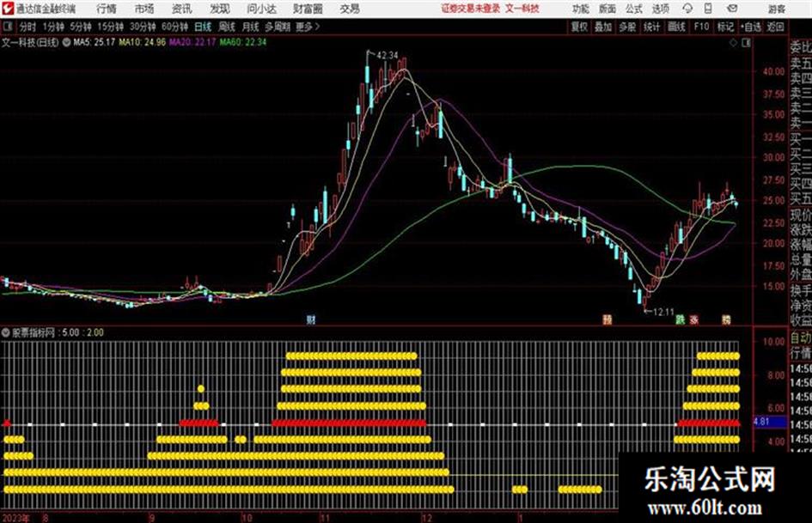812x523 pixels.
Task: Open the 股票指标网 sub-indicator settings icon
Action: click(x=6, y=332)
